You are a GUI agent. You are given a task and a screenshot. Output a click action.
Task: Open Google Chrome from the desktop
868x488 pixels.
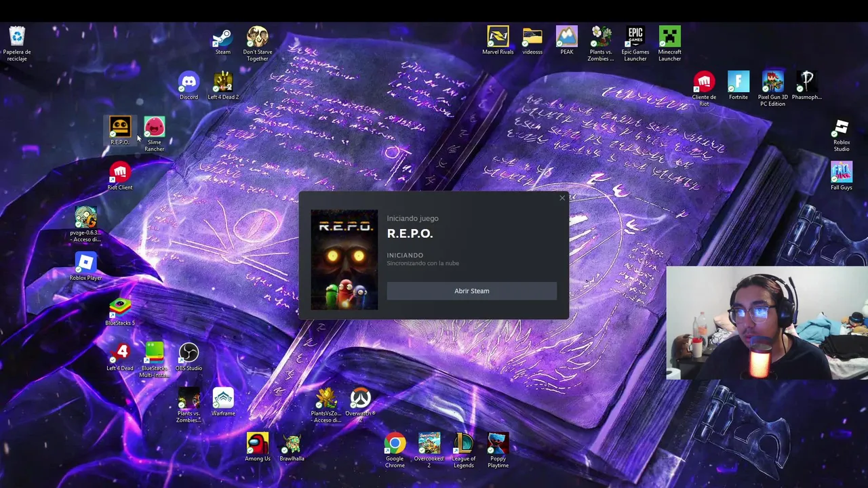tap(395, 451)
